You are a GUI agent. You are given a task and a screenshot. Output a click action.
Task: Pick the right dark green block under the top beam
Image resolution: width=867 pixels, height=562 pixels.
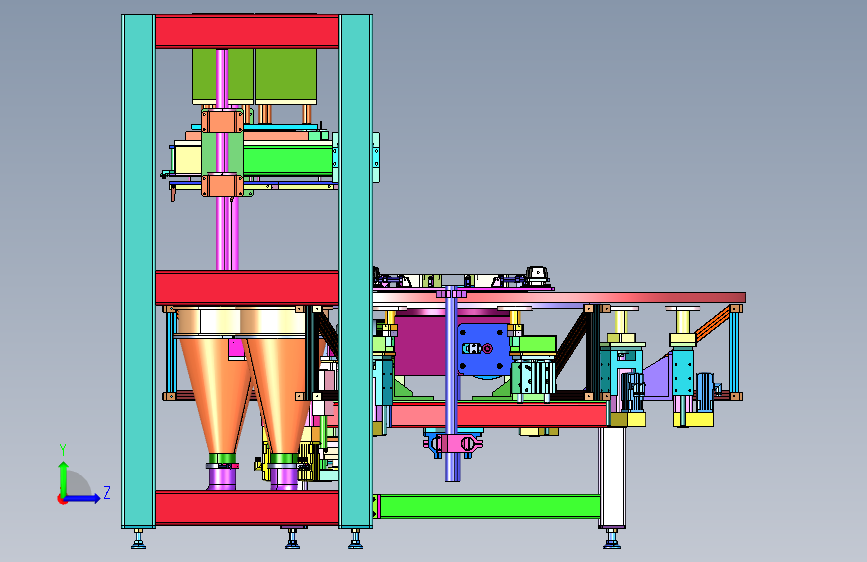point(286,76)
